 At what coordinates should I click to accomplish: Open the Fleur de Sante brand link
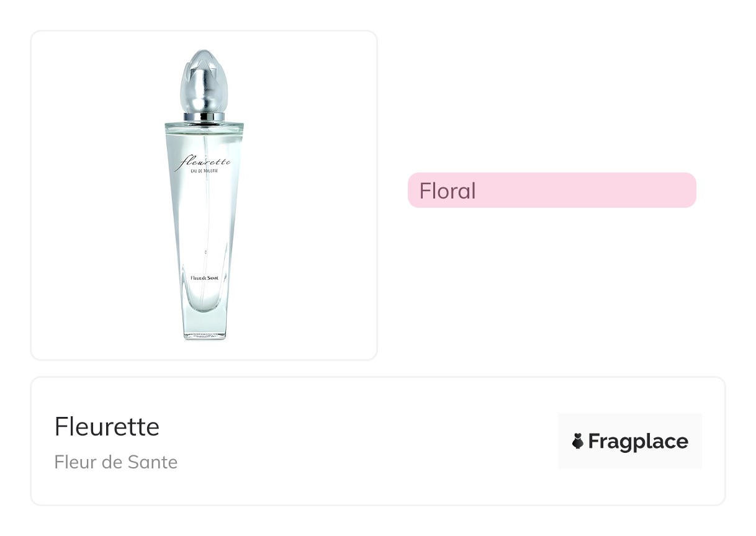coord(116,462)
